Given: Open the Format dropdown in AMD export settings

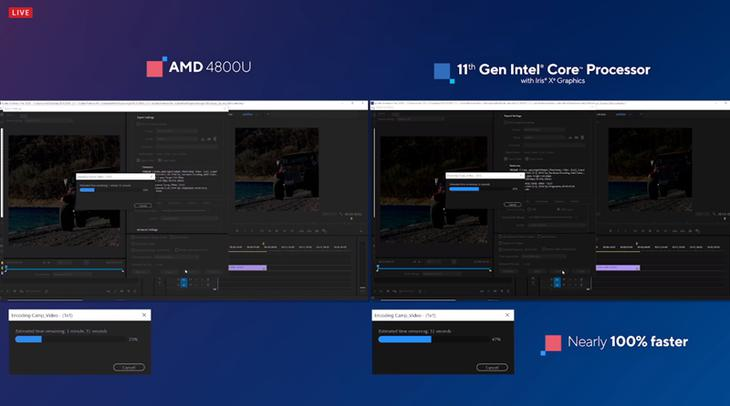Looking at the screenshot, I should coord(177,132).
